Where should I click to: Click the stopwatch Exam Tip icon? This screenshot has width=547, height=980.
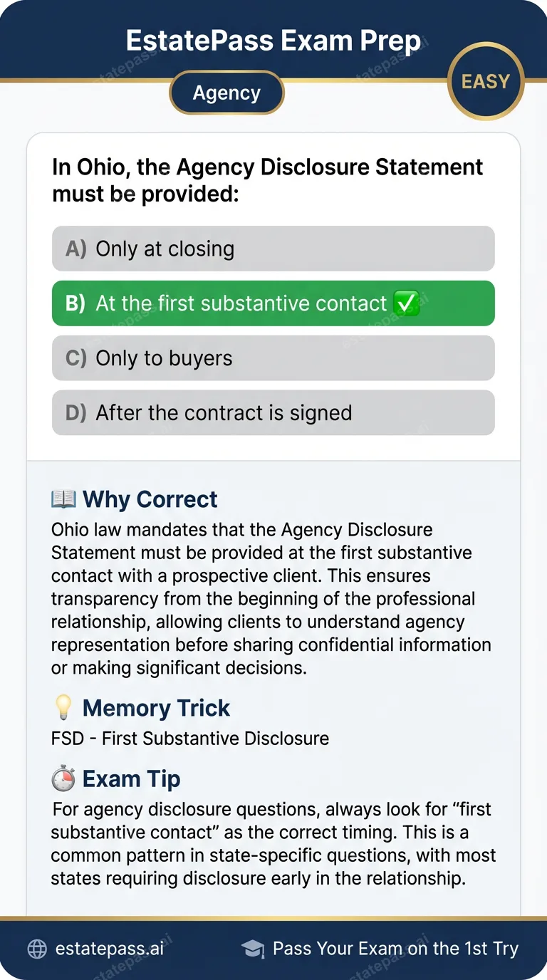(x=63, y=778)
